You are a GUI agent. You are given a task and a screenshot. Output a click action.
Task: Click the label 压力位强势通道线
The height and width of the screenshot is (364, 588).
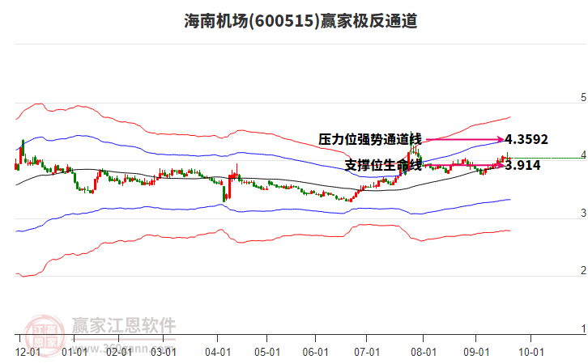370,139
